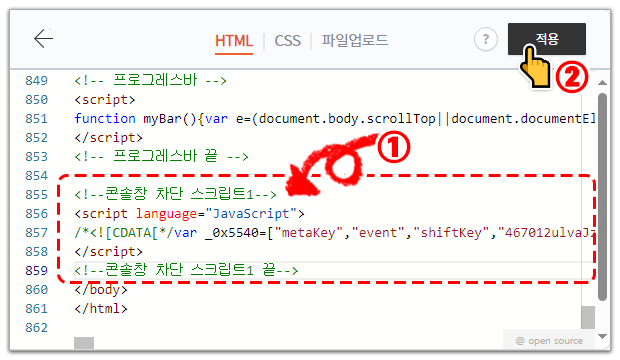Click line number 850 in gutter
This screenshot has height=360, width=620.
point(36,100)
